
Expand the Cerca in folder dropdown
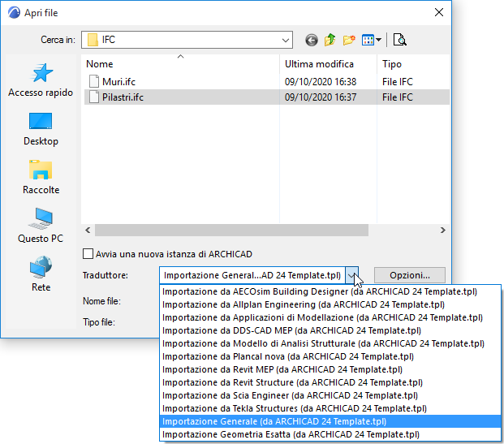tap(285, 41)
